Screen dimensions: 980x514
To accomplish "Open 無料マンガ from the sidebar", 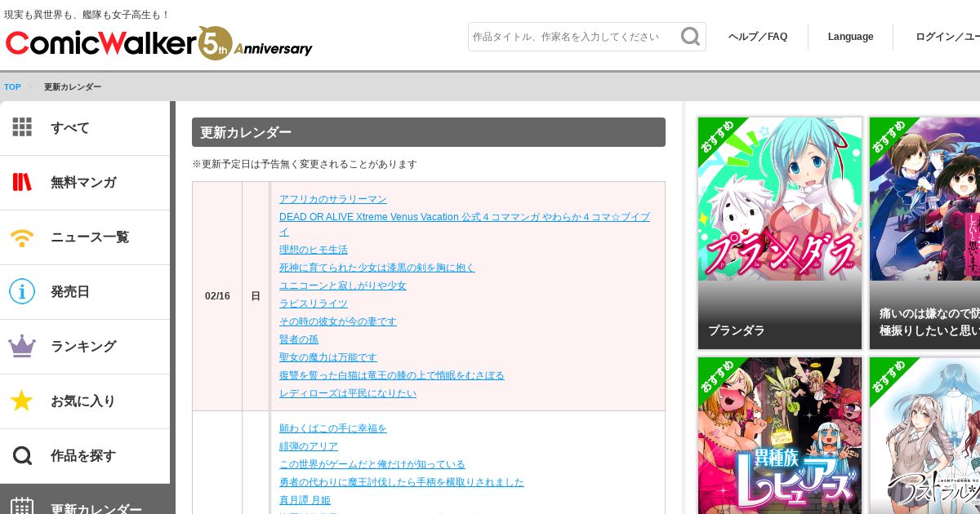I will (85, 183).
